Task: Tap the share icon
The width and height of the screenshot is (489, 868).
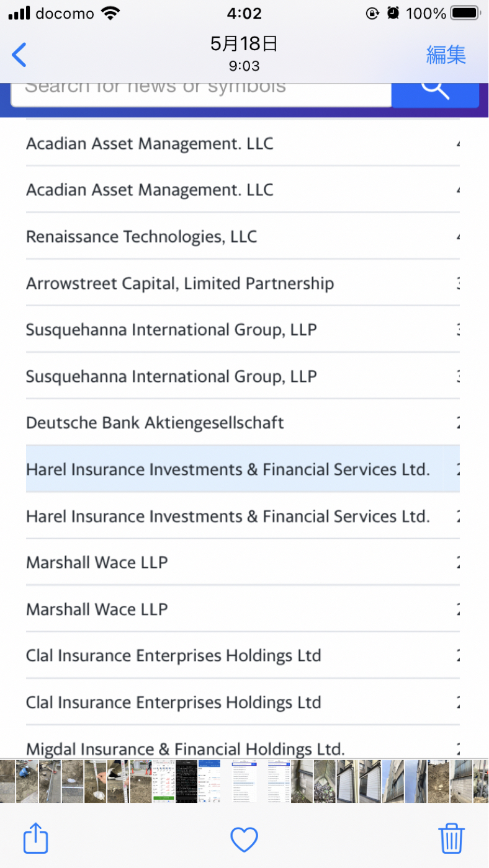Action: point(35,839)
